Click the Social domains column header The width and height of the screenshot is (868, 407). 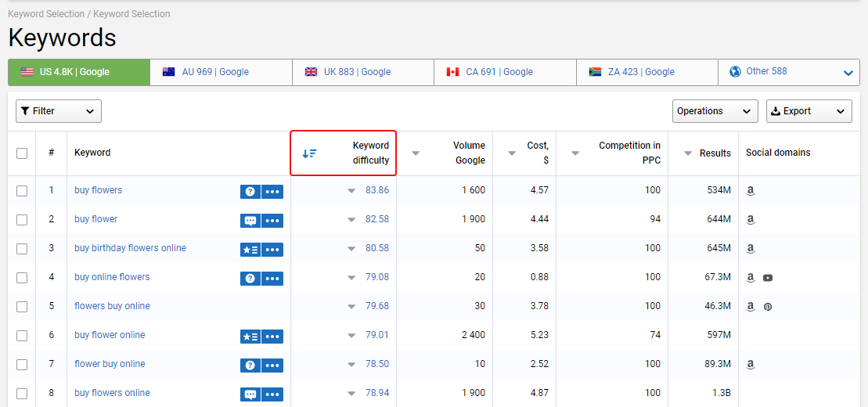[x=776, y=153]
